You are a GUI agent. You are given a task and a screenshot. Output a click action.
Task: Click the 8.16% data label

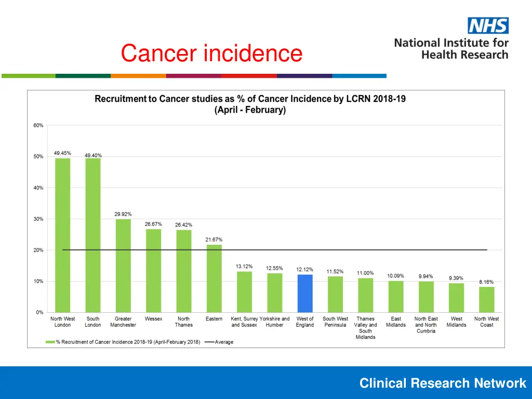point(486,282)
